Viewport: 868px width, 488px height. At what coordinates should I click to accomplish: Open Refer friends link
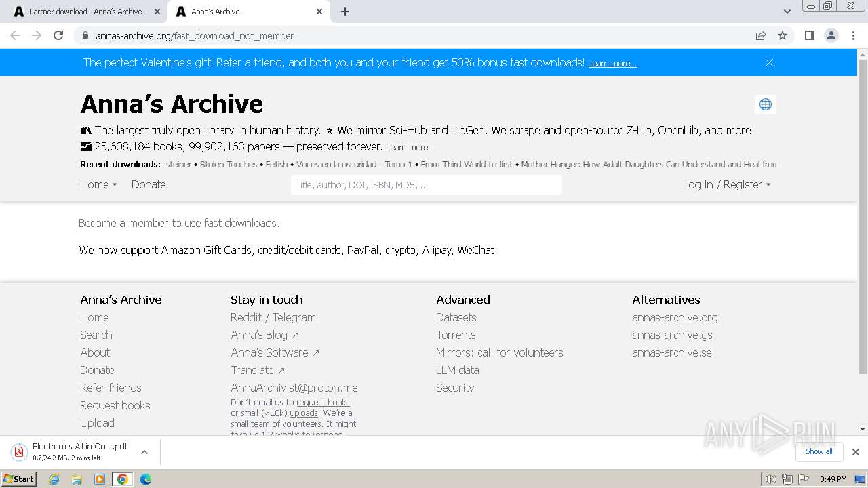click(x=111, y=388)
